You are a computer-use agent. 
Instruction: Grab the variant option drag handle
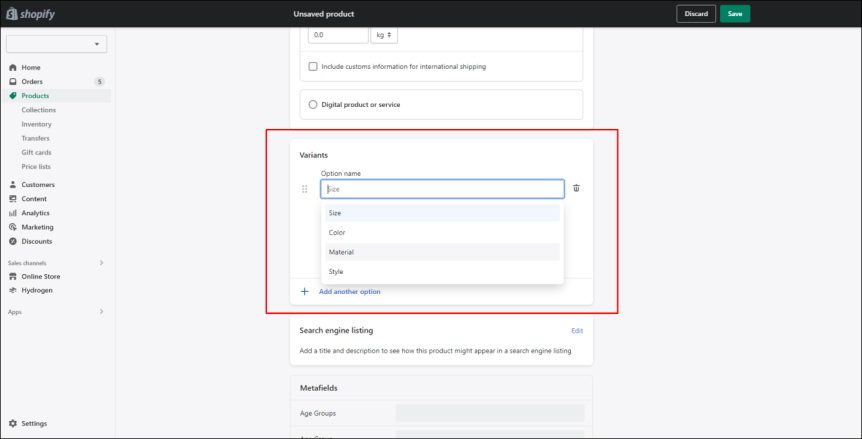coord(305,189)
